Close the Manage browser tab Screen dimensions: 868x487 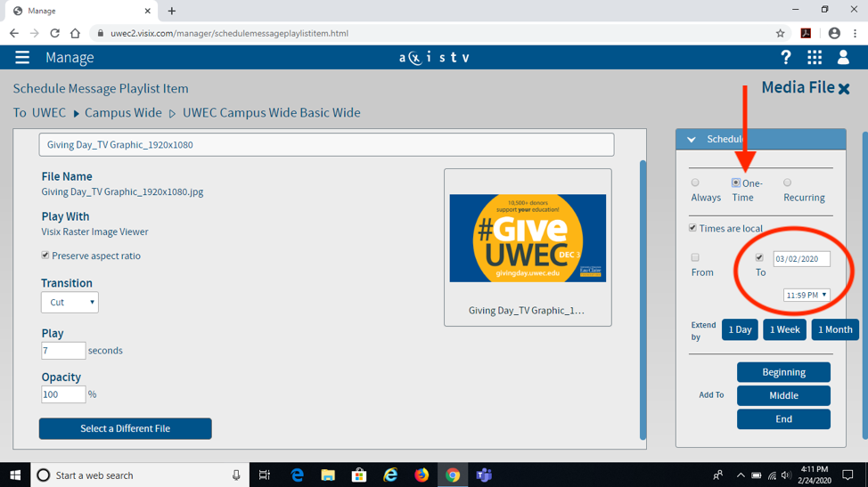click(x=147, y=11)
